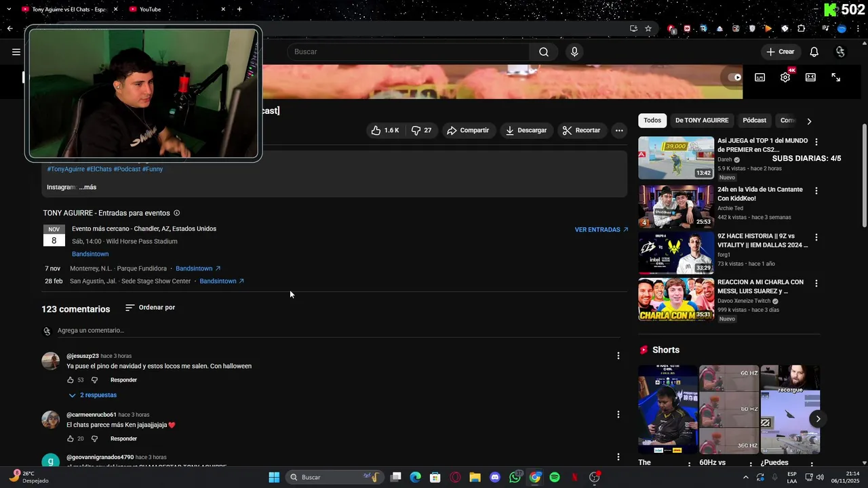Screen dimensions: 868x488
Task: Toggle subtitles in the player
Action: 759,77
